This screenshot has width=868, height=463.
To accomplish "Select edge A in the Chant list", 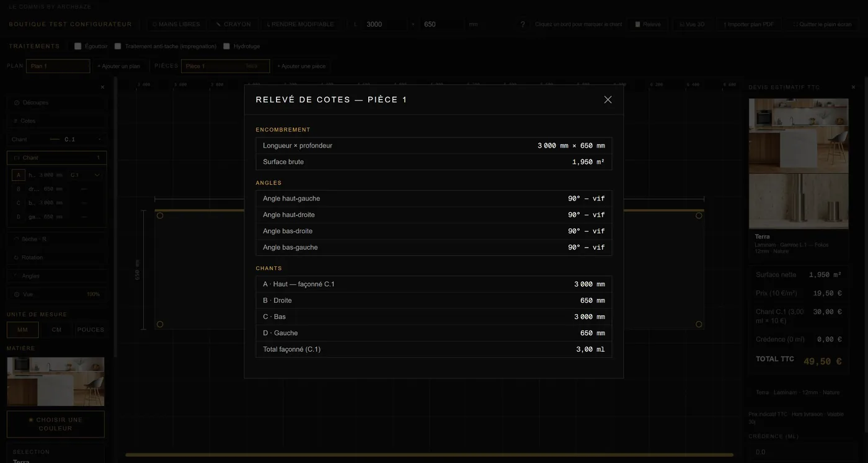I will click(x=19, y=175).
